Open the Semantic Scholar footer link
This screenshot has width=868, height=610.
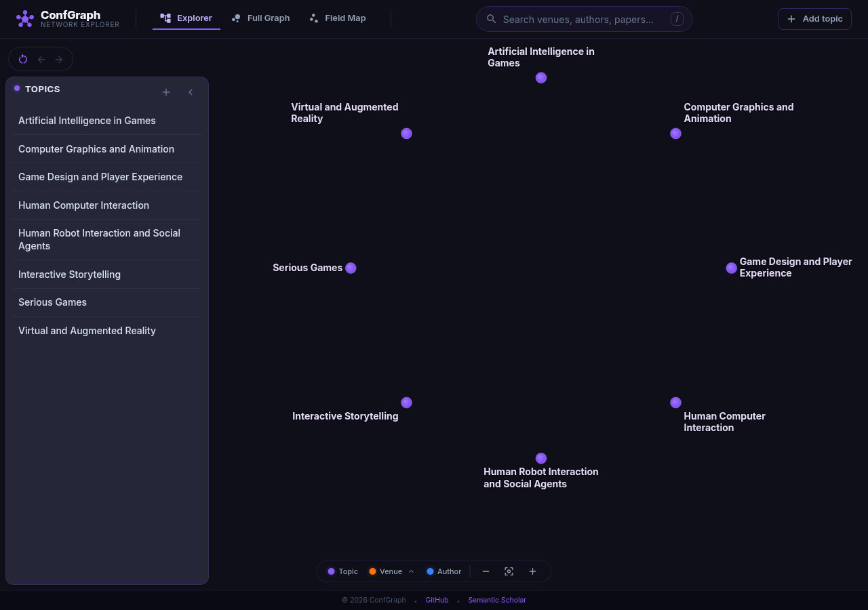pyautogui.click(x=497, y=600)
